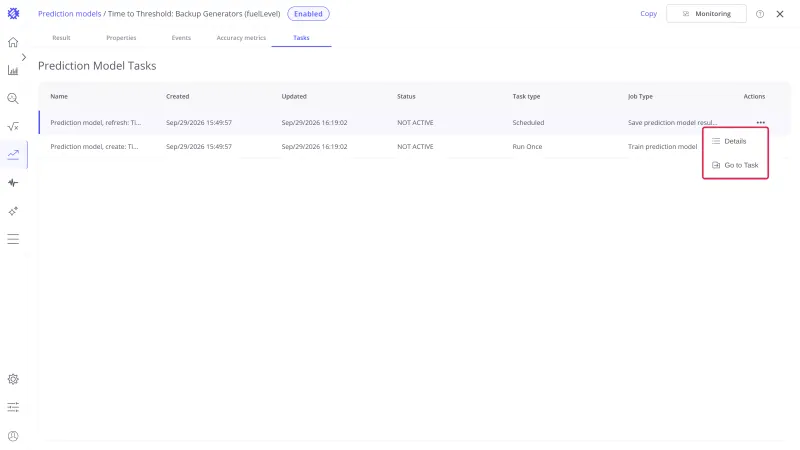Click the Name column header
800x450 pixels.
[x=59, y=96]
